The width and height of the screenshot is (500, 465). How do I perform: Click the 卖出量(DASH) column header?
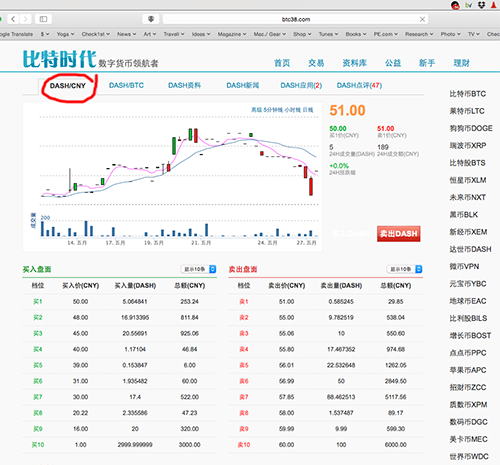341,286
